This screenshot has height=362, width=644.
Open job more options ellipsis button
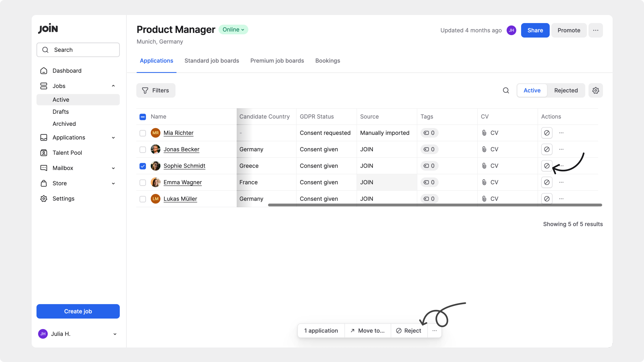pos(595,30)
